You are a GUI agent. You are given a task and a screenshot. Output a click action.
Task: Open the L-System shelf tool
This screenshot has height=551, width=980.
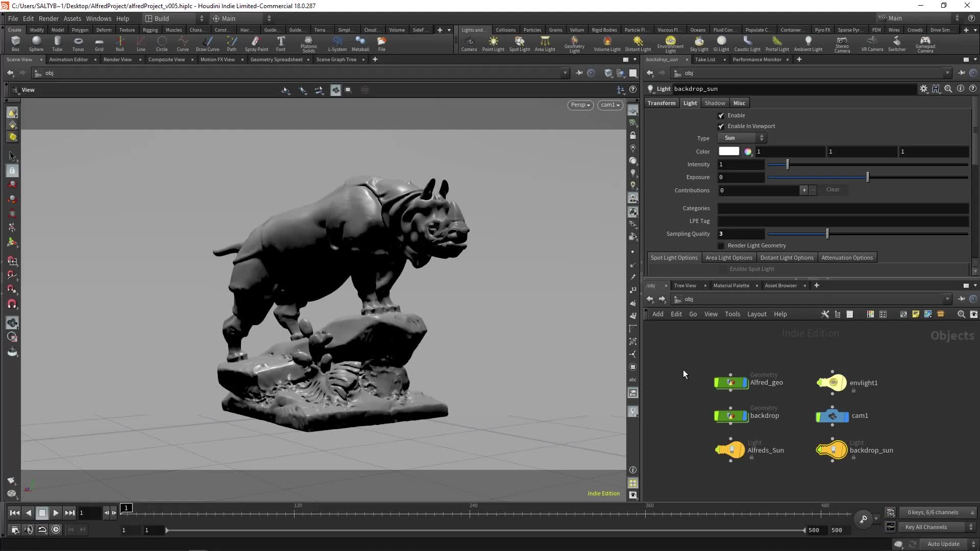pos(337,44)
